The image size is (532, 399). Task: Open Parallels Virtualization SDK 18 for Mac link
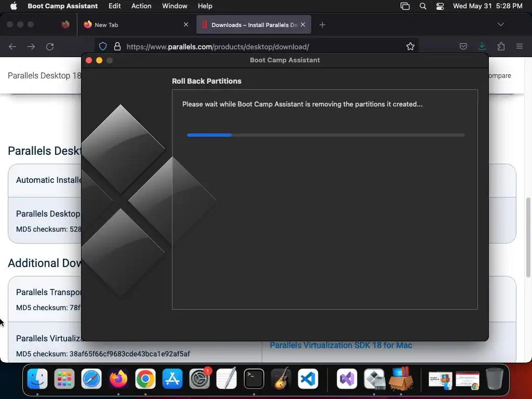(341, 345)
